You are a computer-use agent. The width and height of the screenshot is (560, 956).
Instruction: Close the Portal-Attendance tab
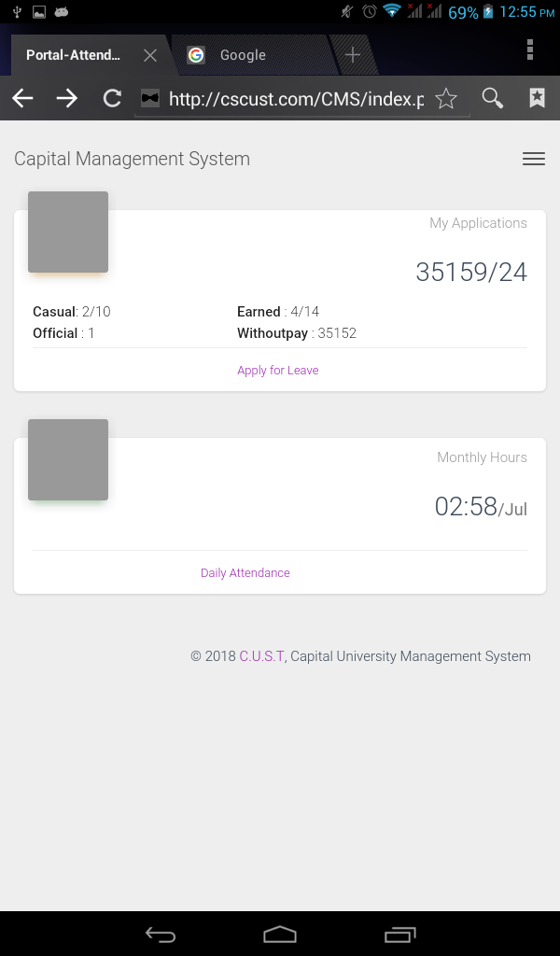coord(150,55)
